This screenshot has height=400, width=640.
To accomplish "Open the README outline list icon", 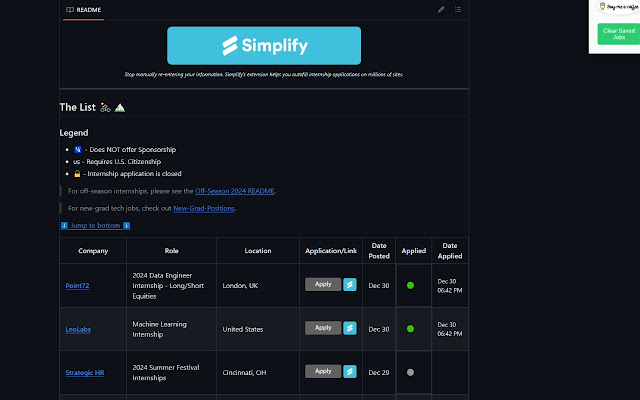I will pos(458,9).
